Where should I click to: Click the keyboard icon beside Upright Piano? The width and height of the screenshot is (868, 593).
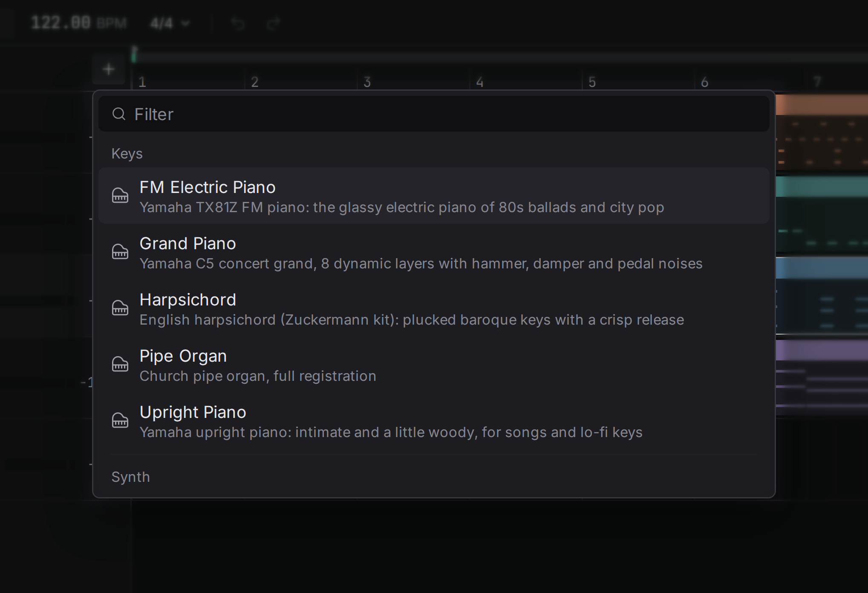click(120, 420)
